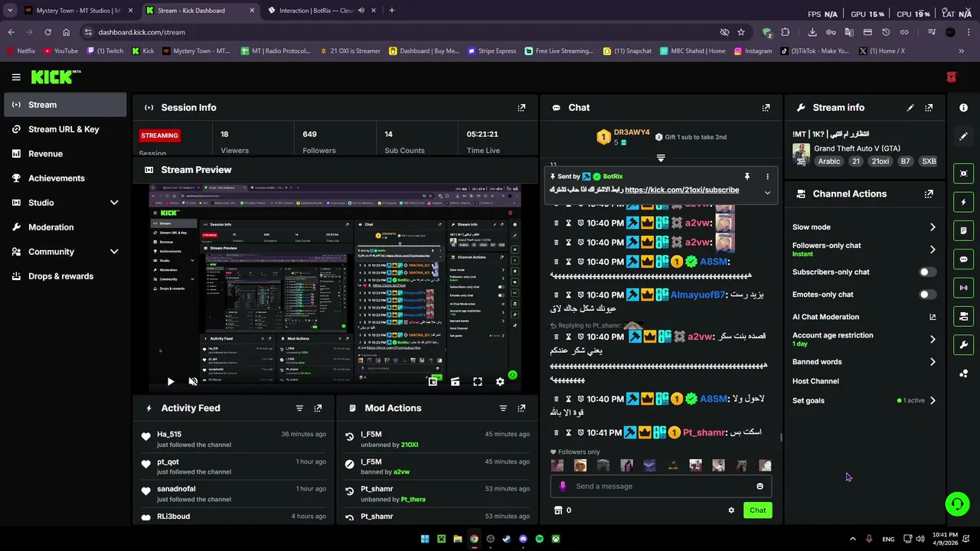Toggle Emotes-only chat

point(926,295)
